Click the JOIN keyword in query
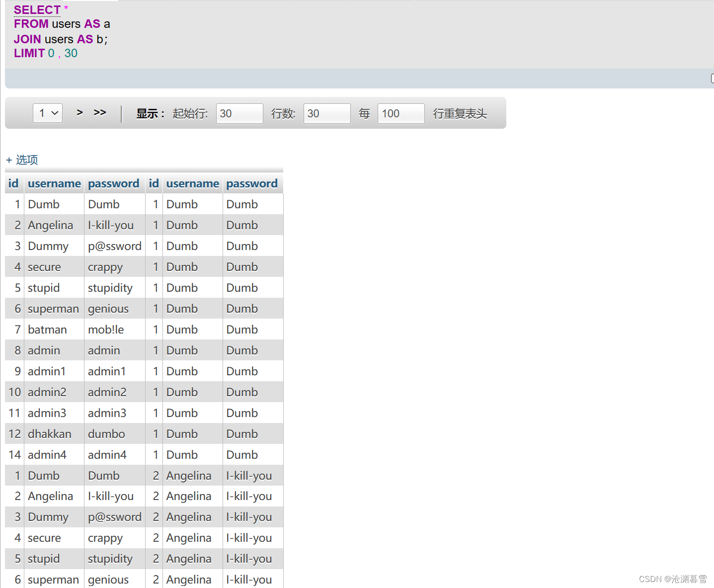This screenshot has width=714, height=588. pos(27,39)
